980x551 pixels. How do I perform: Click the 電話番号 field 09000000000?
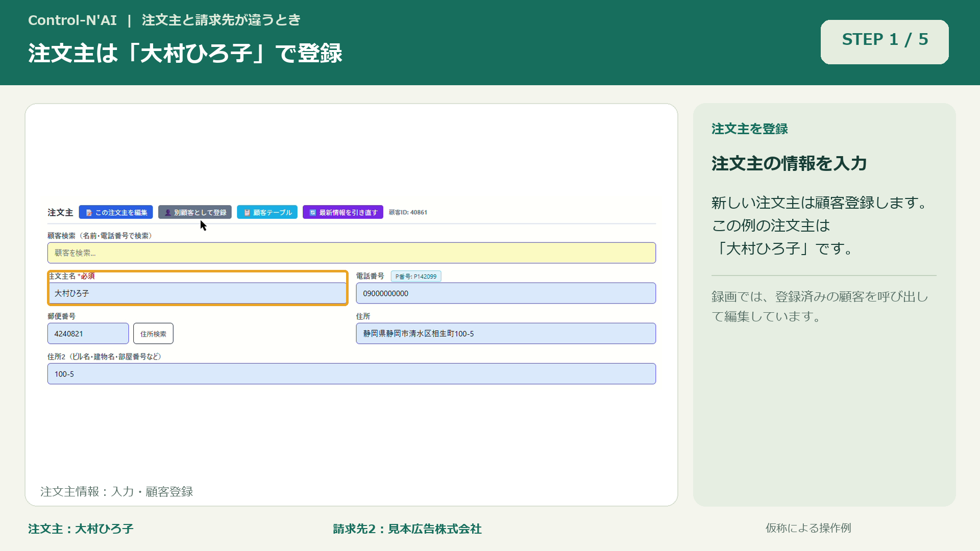[x=506, y=293]
